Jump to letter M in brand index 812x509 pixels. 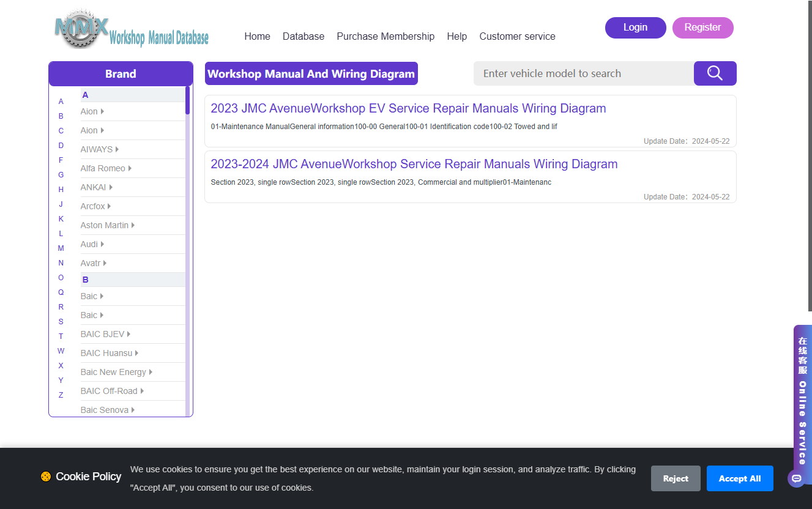(61, 248)
